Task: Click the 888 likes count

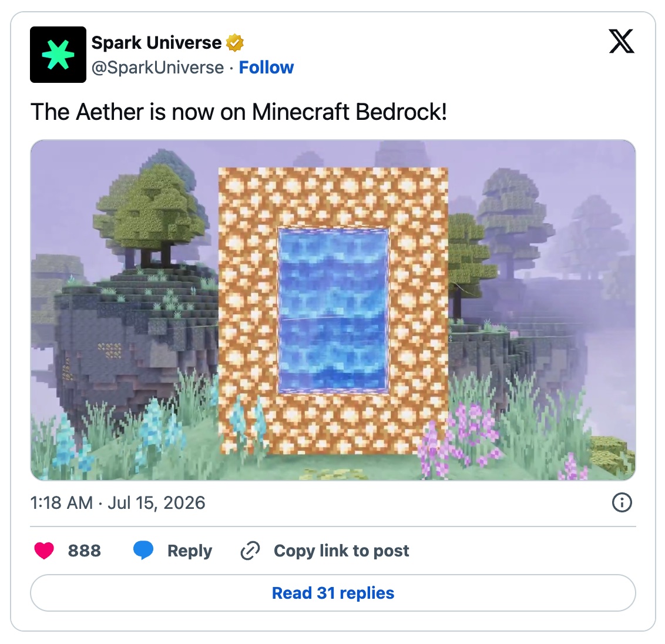Action: click(x=85, y=551)
